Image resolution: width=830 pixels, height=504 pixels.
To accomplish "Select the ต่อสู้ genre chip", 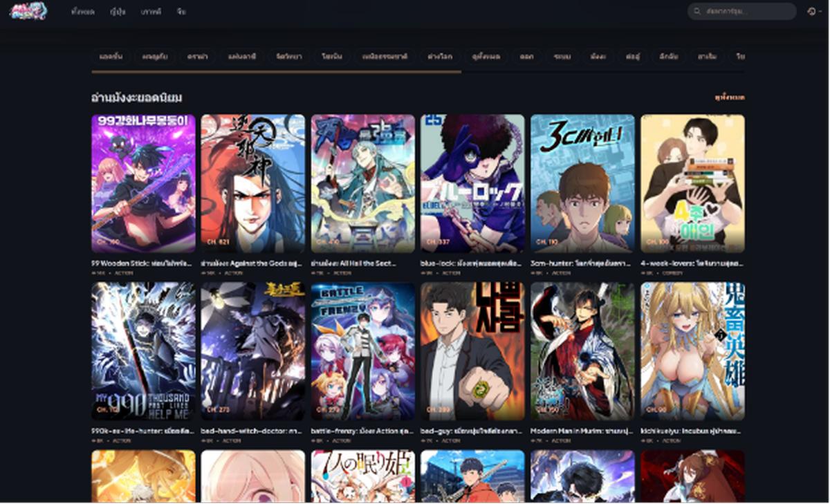I will [x=632, y=57].
